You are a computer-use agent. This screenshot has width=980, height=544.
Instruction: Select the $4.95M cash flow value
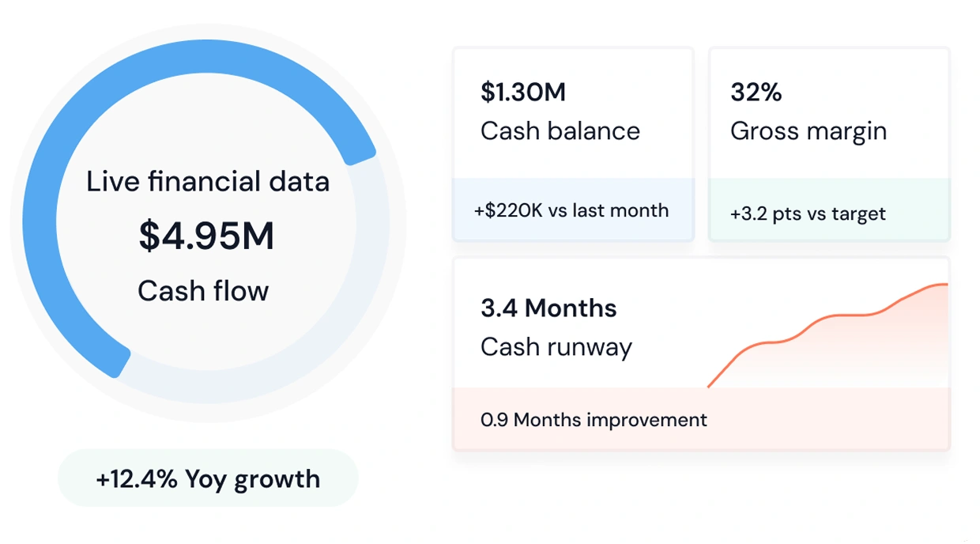[206, 236]
